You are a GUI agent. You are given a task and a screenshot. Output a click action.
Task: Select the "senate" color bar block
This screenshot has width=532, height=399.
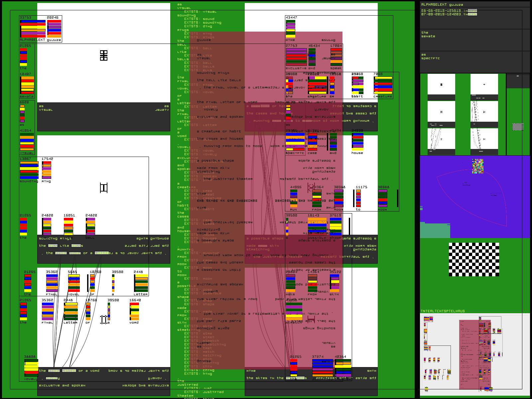point(27,85)
